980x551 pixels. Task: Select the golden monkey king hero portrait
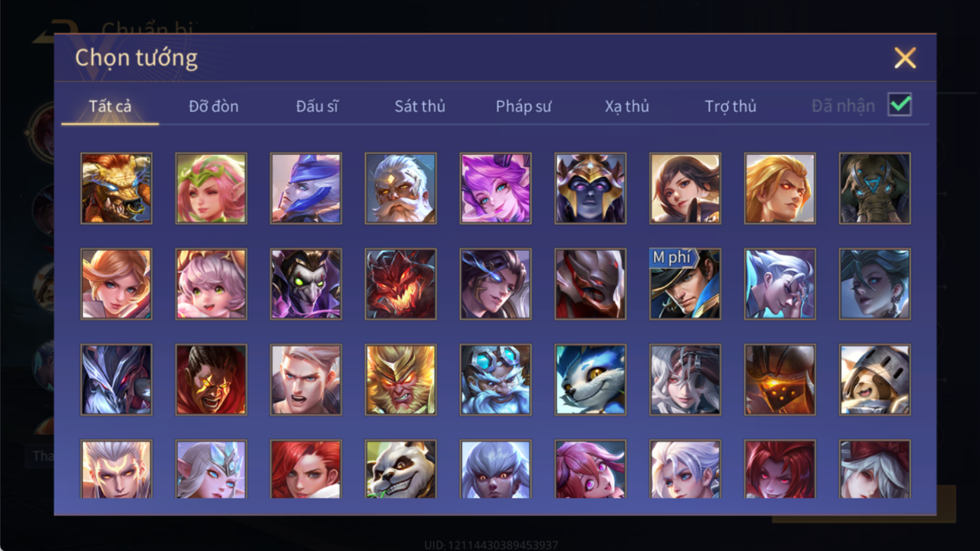pyautogui.click(x=400, y=380)
